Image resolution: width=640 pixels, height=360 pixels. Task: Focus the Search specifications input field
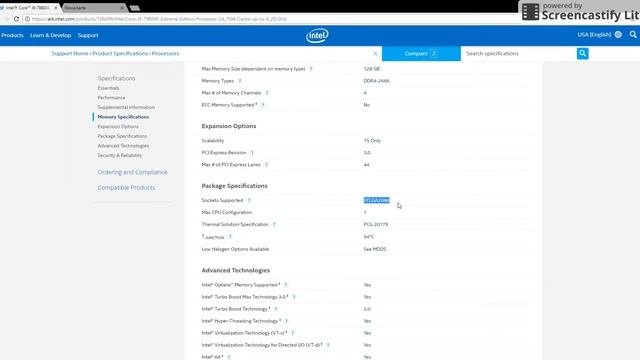(519, 53)
